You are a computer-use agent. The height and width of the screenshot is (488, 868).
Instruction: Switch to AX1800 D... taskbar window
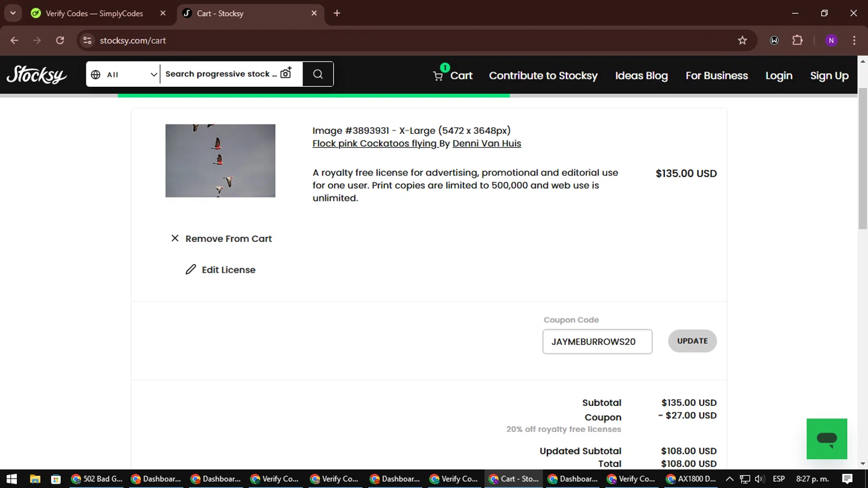tap(691, 479)
